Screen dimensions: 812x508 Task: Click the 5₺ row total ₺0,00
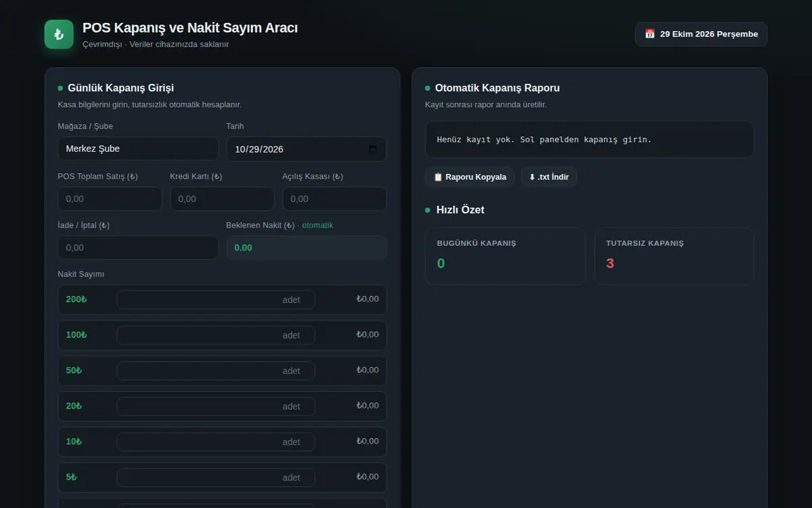367,477
